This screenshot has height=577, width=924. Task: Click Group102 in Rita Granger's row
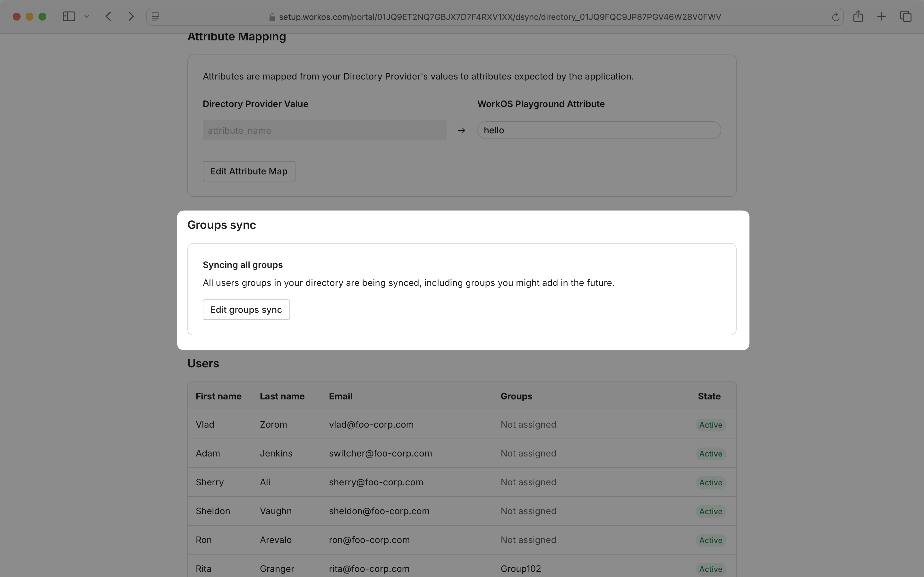pyautogui.click(x=520, y=568)
